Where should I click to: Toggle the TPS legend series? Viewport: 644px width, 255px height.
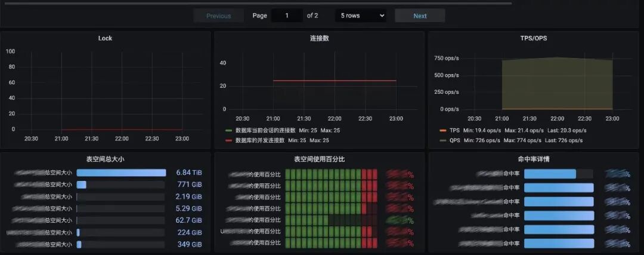tap(454, 130)
